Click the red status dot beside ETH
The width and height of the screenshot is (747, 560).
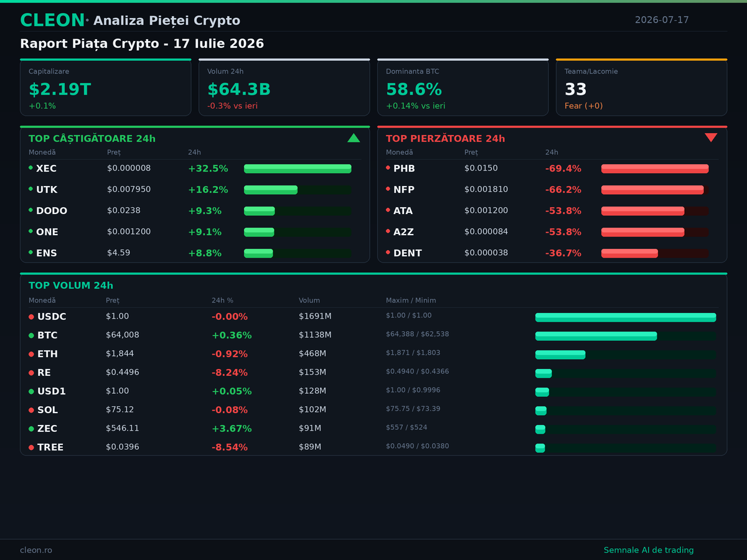tap(31, 354)
